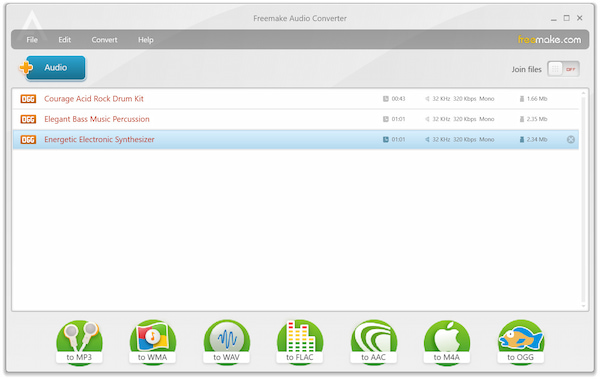Click file size icon beside 2.34 Mb
Viewport: 600px width, 379px height.
[x=522, y=139]
